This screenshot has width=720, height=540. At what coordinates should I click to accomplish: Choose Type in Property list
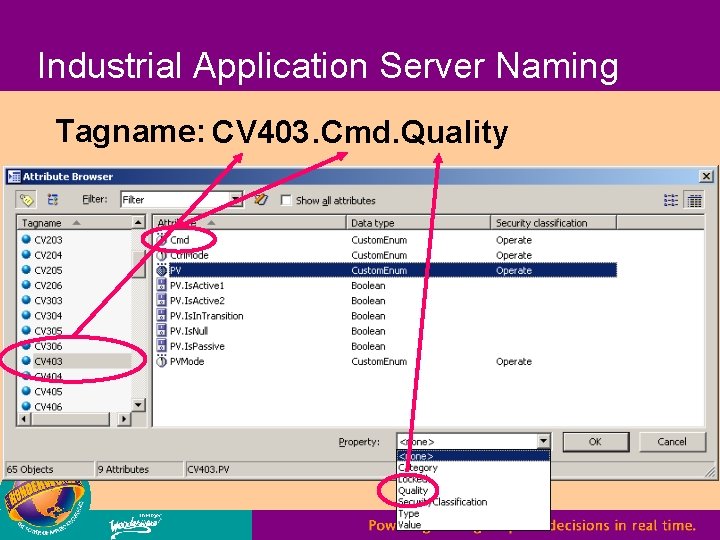[x=473, y=513]
